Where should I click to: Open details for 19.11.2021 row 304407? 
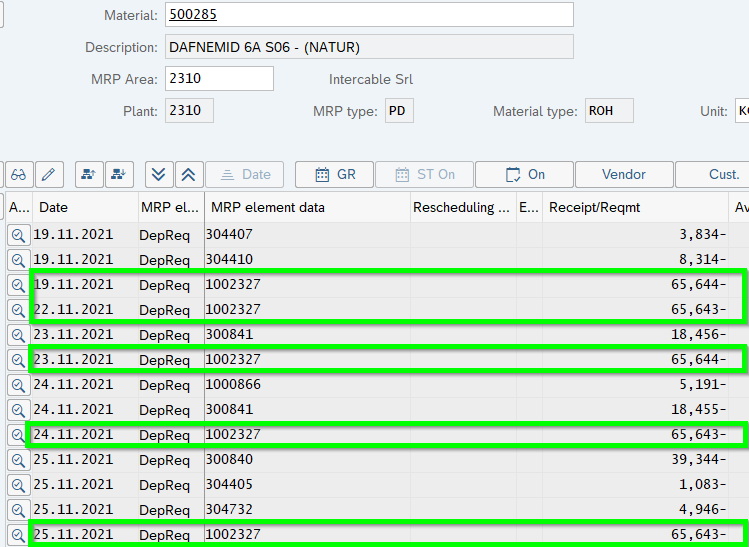(18, 235)
